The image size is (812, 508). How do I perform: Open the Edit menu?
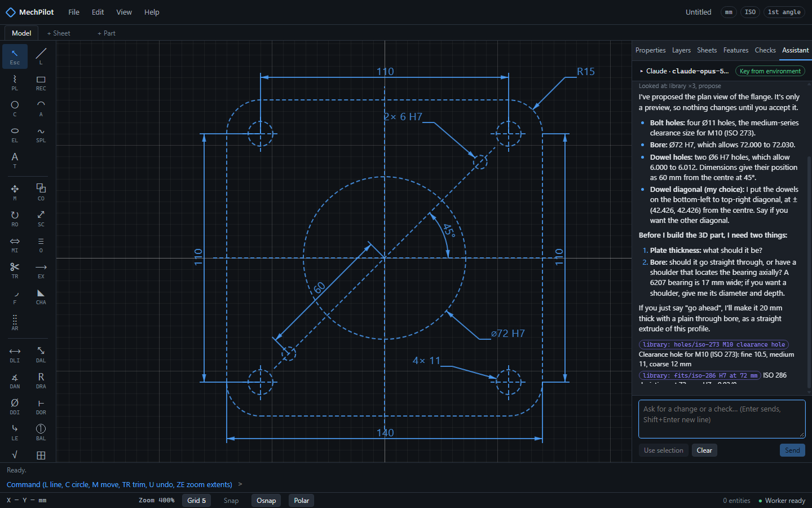[x=98, y=12]
